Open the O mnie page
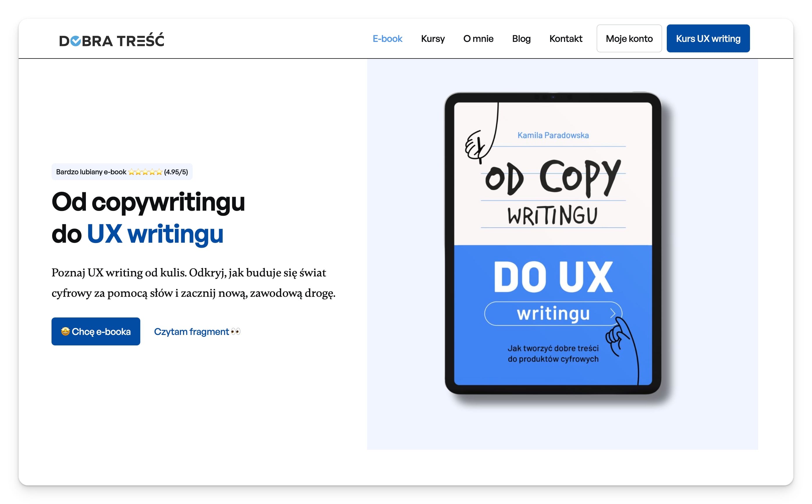 [x=478, y=39]
